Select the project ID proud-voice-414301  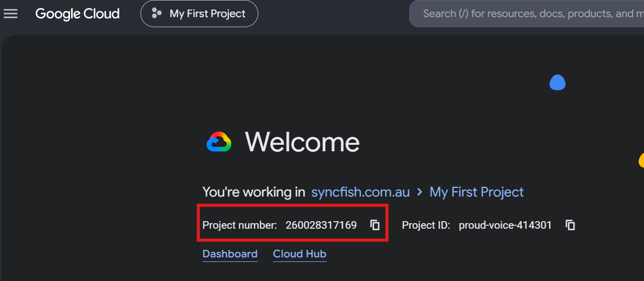[x=505, y=225]
